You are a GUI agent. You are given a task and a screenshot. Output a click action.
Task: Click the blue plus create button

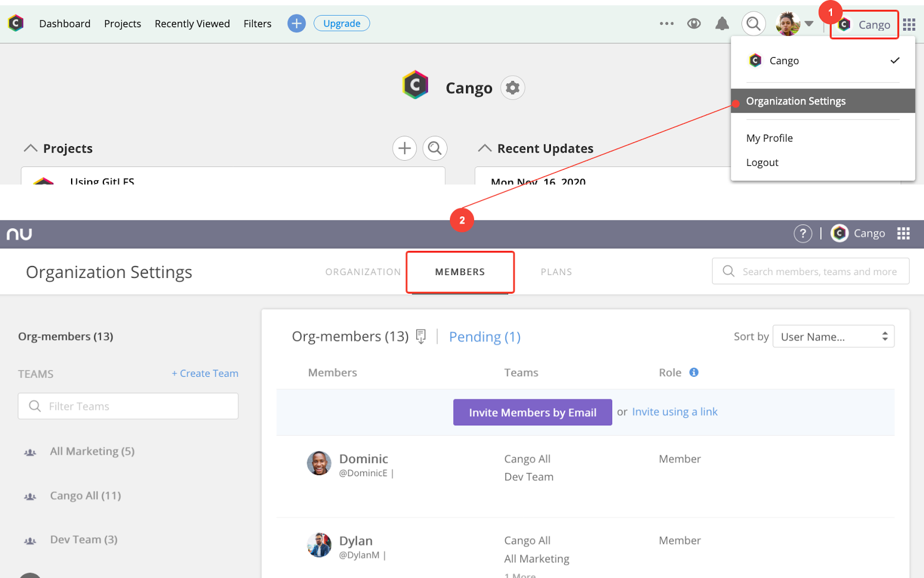(x=296, y=23)
